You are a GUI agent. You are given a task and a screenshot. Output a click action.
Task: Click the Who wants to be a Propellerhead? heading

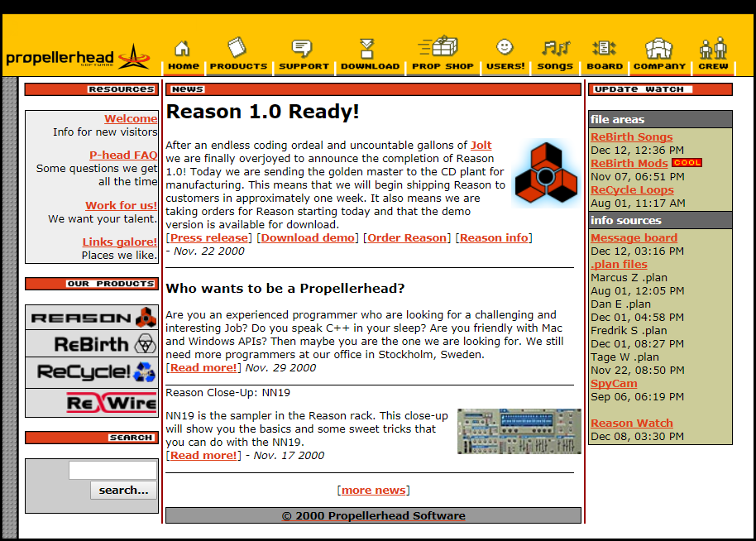285,289
